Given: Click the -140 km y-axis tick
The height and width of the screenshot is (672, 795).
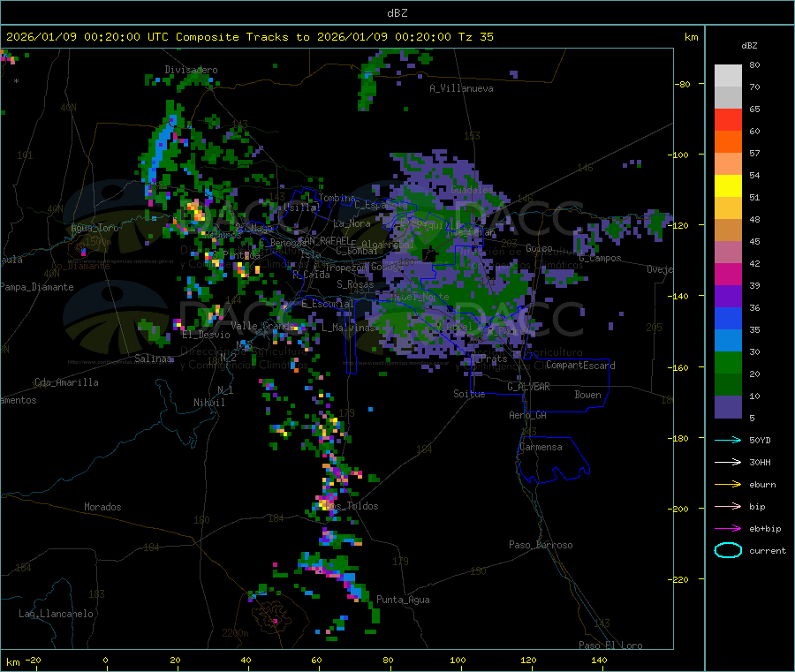Looking at the screenshot, I should click(x=678, y=296).
